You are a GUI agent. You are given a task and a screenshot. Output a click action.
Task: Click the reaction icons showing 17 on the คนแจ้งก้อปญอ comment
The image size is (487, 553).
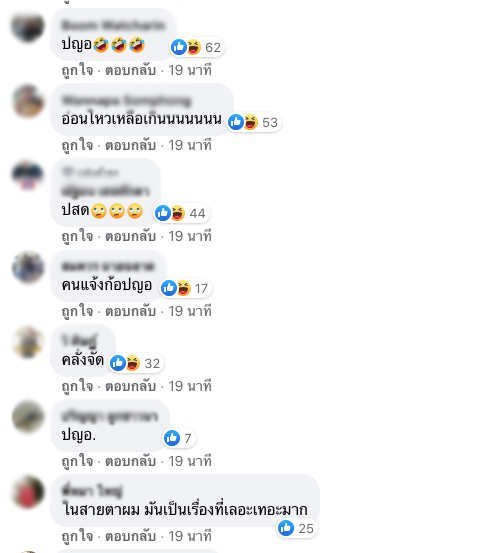186,288
